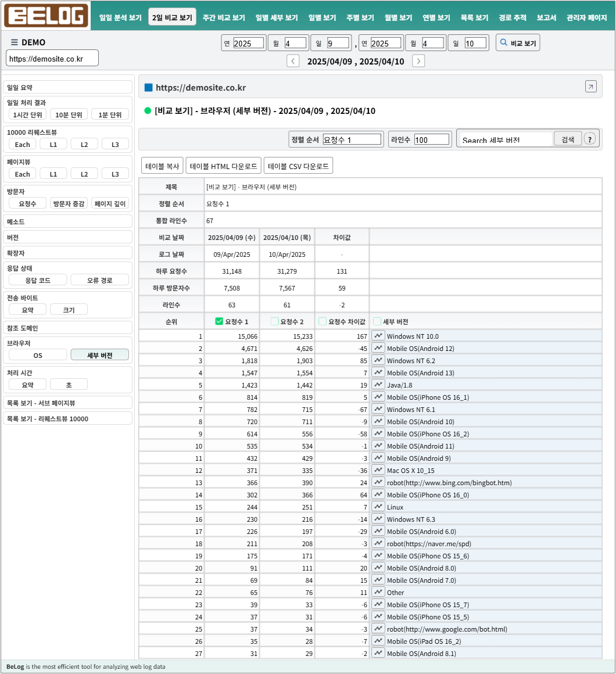Open 참조 도메인 in the sidebar
Screen dimensions: 616x674
tap(67, 328)
